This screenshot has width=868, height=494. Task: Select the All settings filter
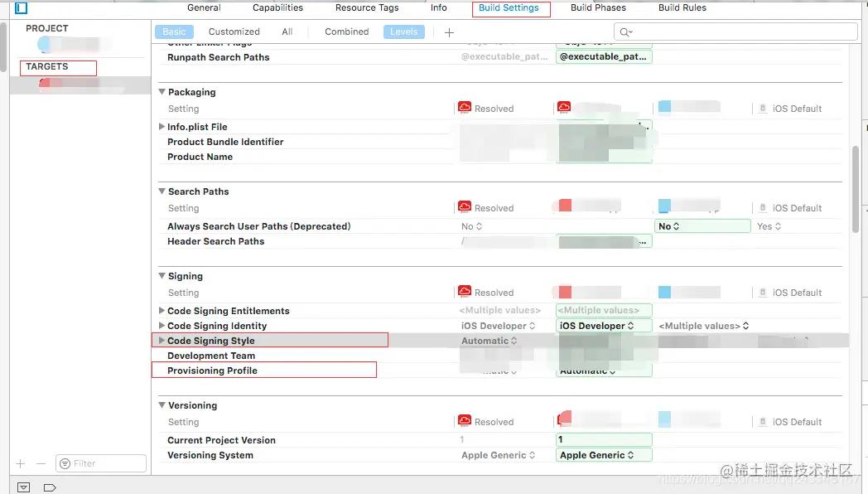click(x=287, y=31)
